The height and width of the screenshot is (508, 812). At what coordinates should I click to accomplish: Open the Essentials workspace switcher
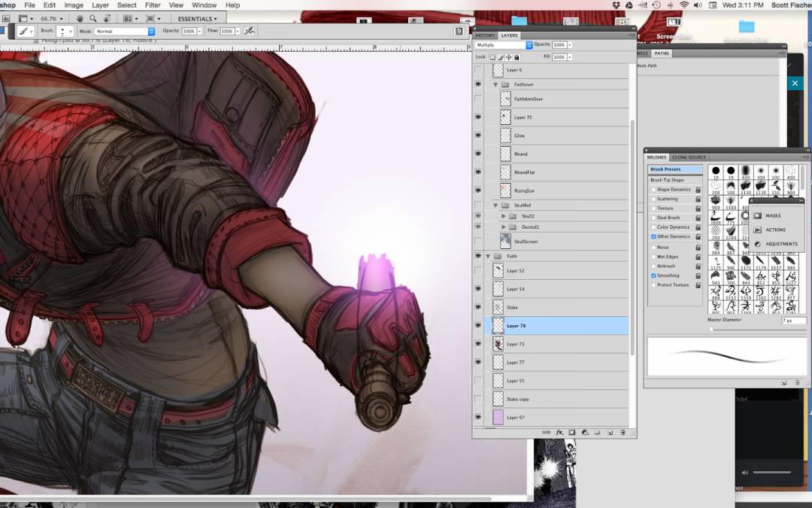[197, 19]
